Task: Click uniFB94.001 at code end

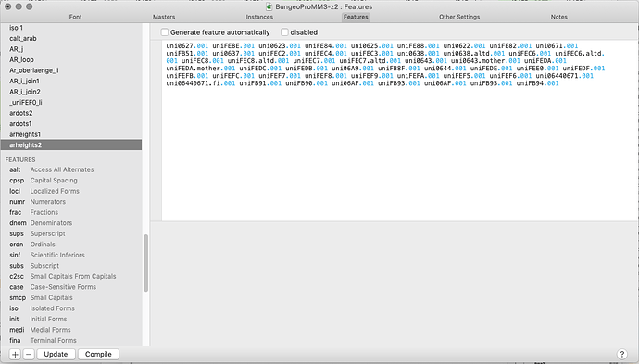Action: point(537,83)
